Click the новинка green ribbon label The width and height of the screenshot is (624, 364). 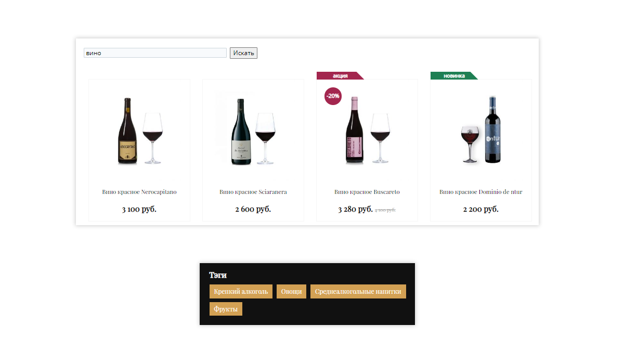pyautogui.click(x=454, y=76)
